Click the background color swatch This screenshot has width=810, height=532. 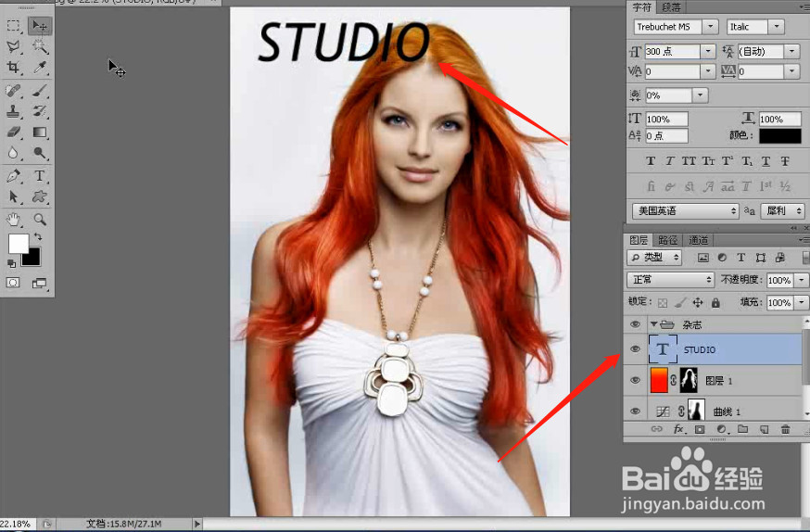(x=32, y=259)
